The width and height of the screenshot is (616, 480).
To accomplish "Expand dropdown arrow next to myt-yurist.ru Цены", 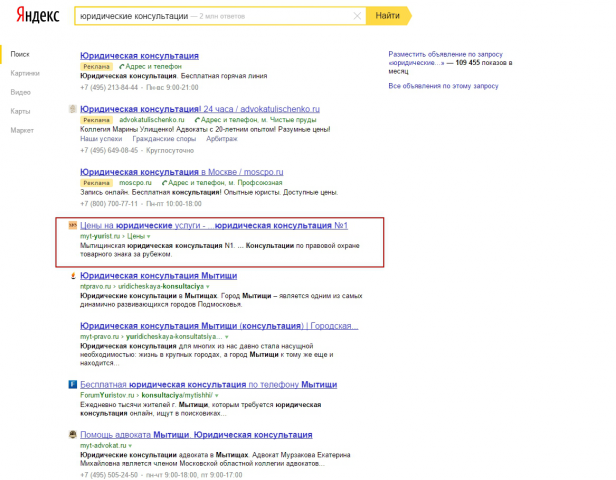I will point(148,236).
